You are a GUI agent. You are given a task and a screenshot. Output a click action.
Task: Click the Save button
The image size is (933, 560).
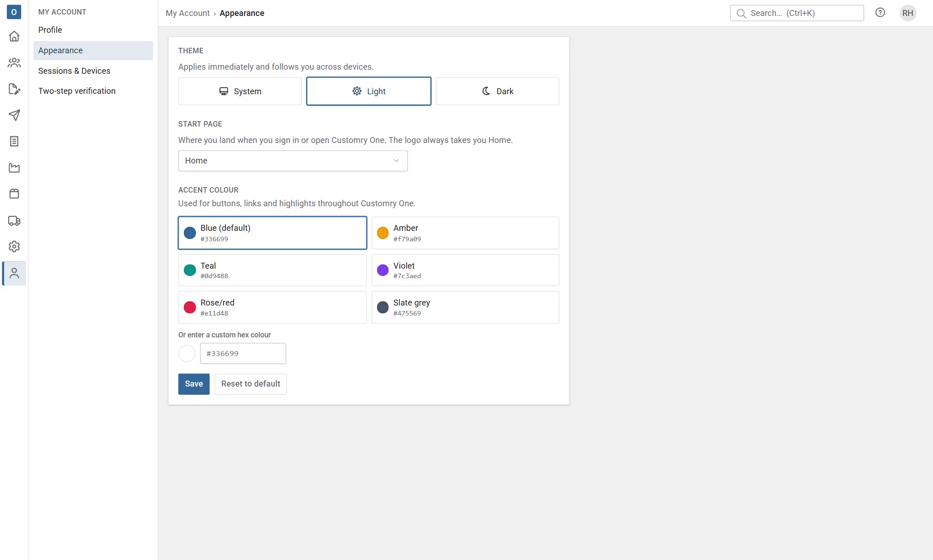click(x=194, y=384)
